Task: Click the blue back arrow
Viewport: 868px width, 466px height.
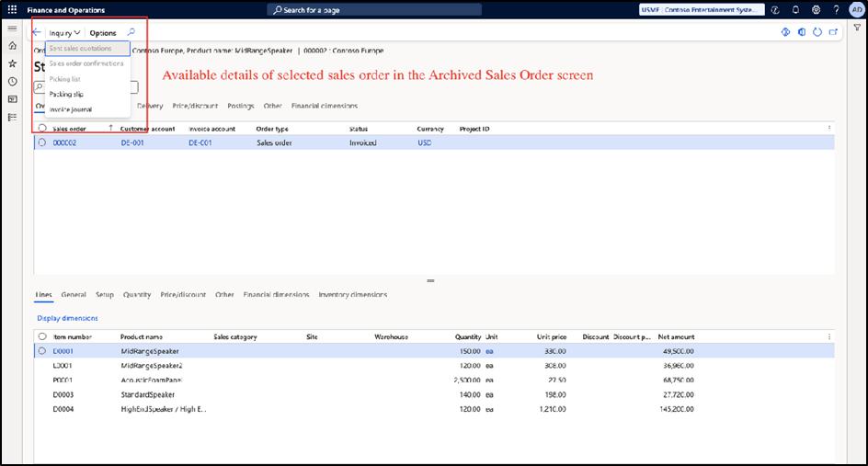Action: pyautogui.click(x=37, y=32)
